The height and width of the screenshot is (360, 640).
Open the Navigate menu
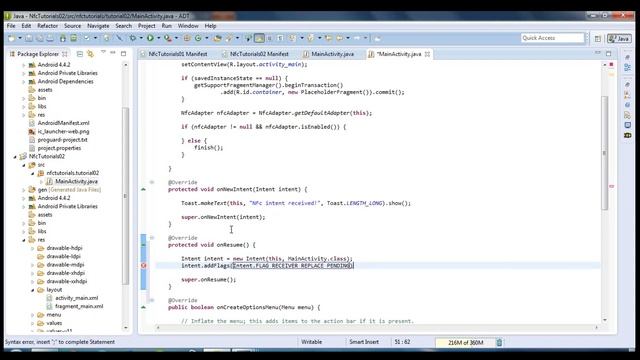pos(98,26)
